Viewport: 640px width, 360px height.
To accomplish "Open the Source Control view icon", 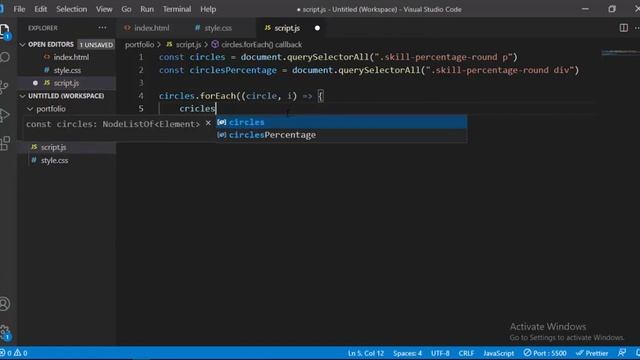I will [4, 86].
